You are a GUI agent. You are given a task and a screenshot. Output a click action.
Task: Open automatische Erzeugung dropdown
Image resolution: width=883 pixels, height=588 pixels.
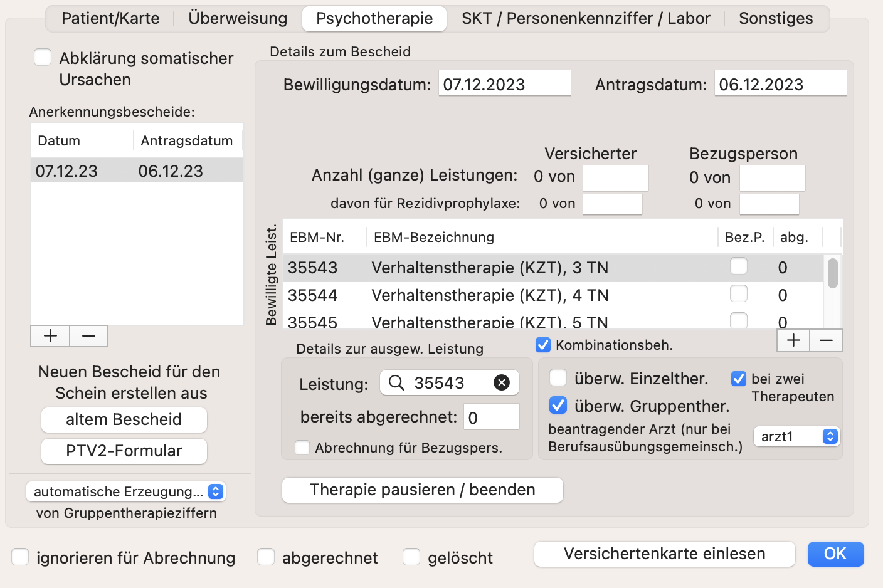point(126,491)
